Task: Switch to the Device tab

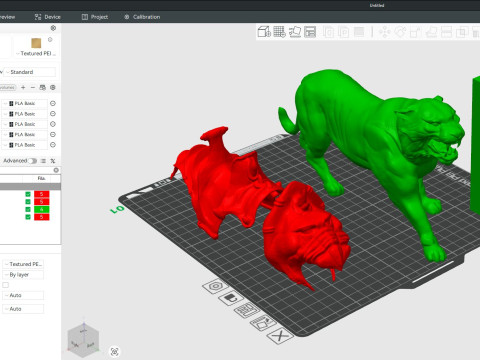Action: click(48, 17)
